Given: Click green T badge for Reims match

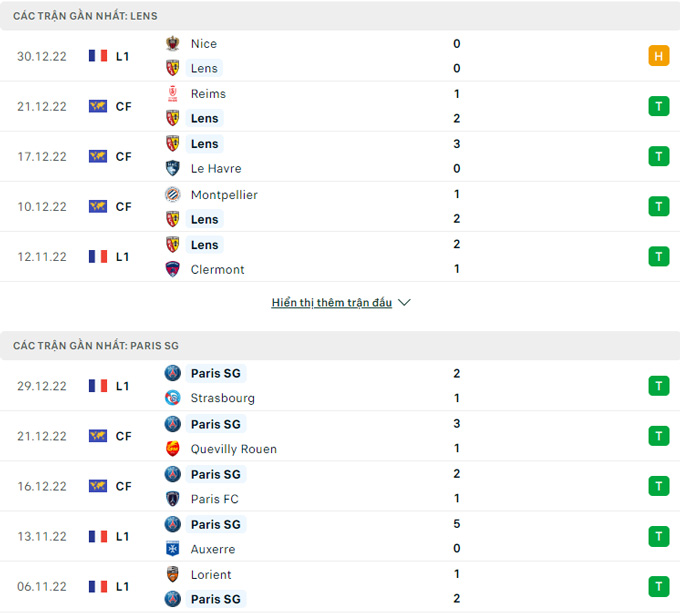Looking at the screenshot, I should pyautogui.click(x=658, y=106).
